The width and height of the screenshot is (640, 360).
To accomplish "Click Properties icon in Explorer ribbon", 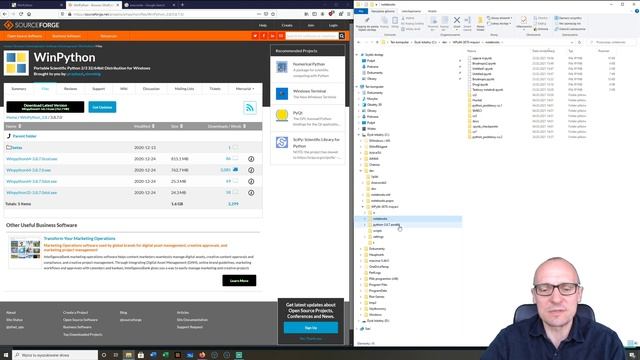I will 523,20.
